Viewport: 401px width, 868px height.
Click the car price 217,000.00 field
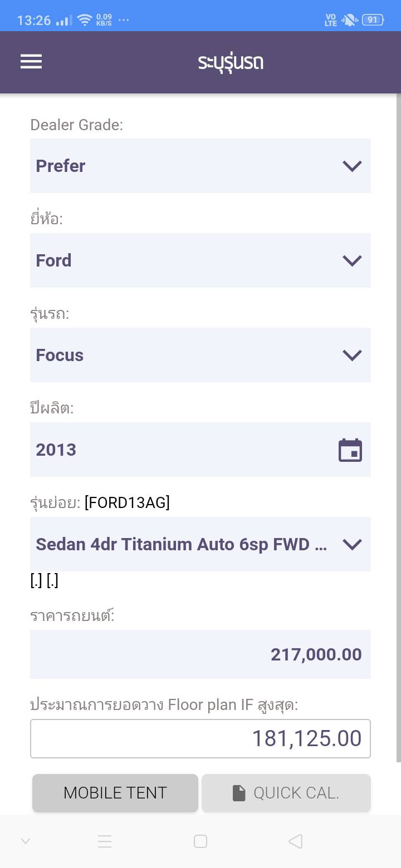pyautogui.click(x=200, y=654)
